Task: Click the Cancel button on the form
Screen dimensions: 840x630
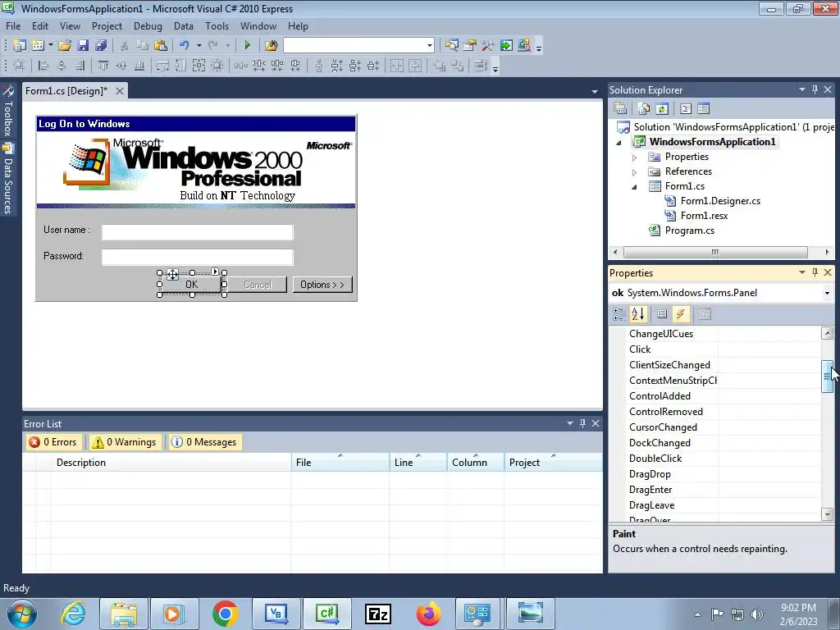Action: 258,285
